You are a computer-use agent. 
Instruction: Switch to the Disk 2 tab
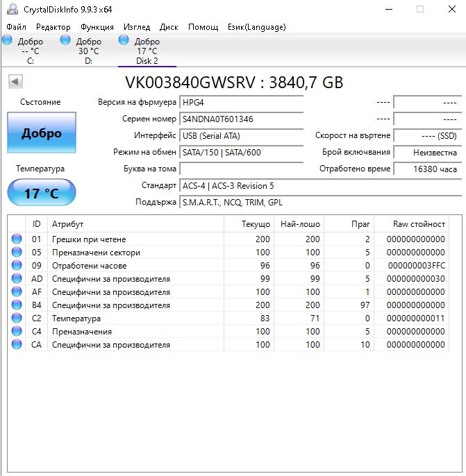tap(147, 51)
